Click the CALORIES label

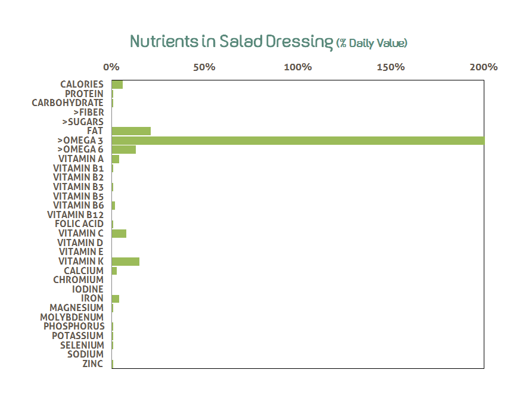[x=82, y=85]
